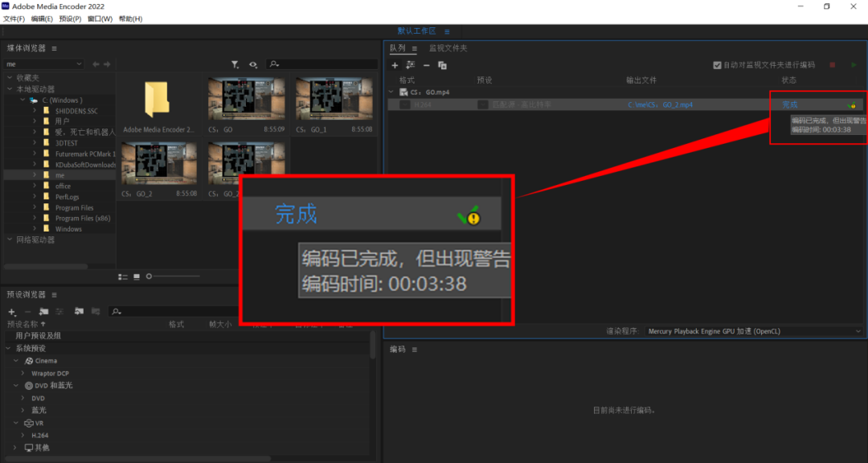Click the red Stop Queue icon
The height and width of the screenshot is (463, 868).
point(833,65)
